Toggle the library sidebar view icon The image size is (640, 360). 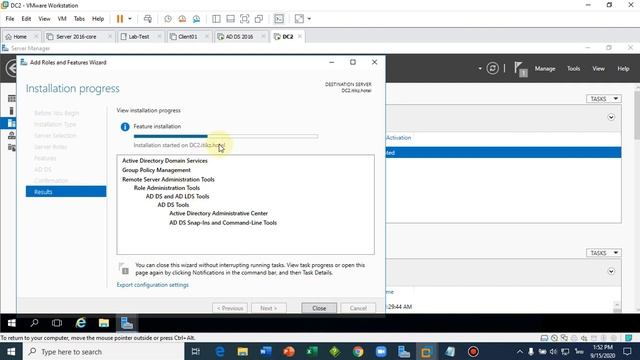click(x=216, y=19)
